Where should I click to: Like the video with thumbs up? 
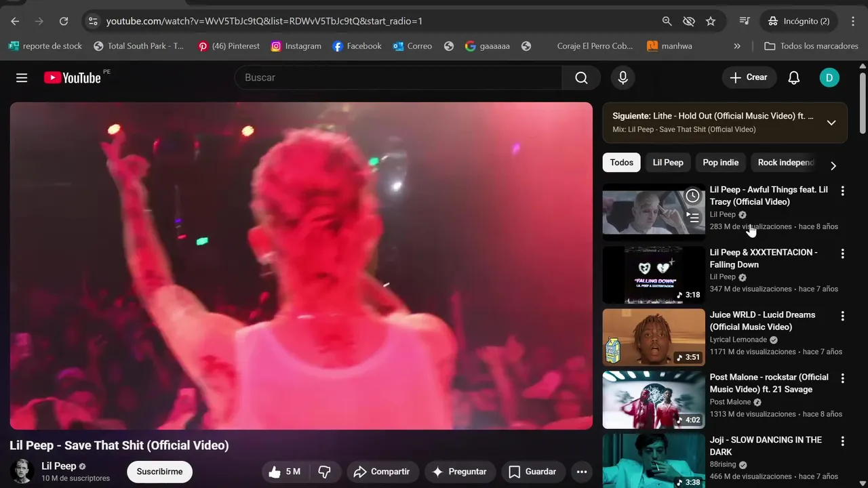[283, 472]
